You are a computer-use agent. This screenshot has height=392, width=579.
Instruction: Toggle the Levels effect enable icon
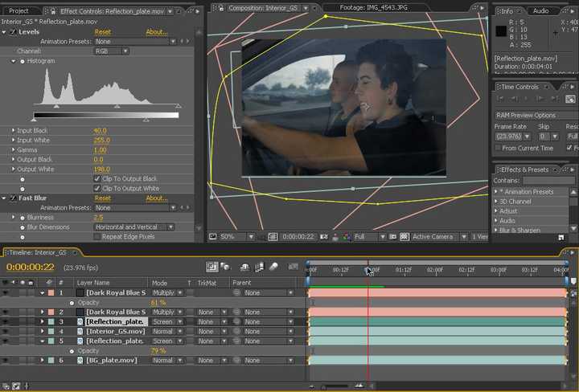tap(14, 32)
